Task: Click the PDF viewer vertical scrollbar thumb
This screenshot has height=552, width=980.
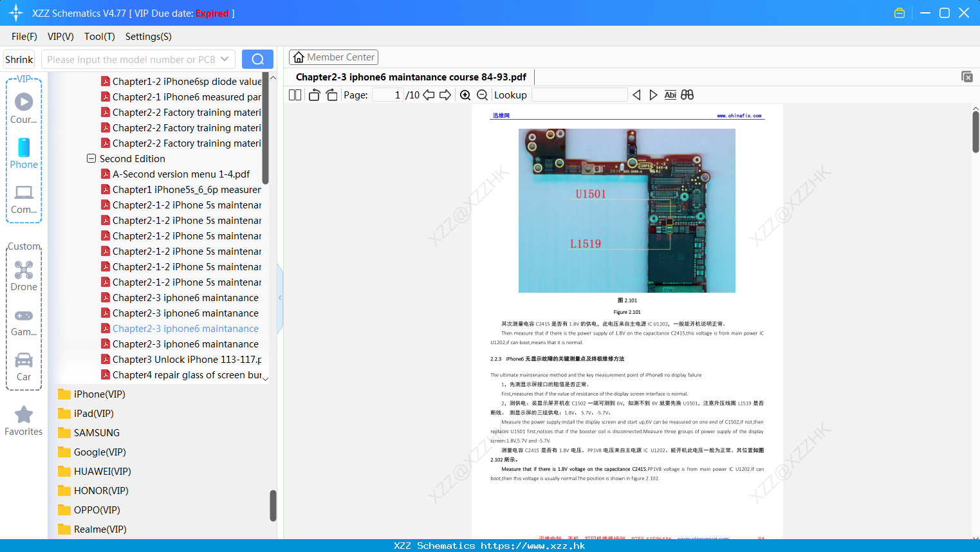Action: click(x=975, y=132)
